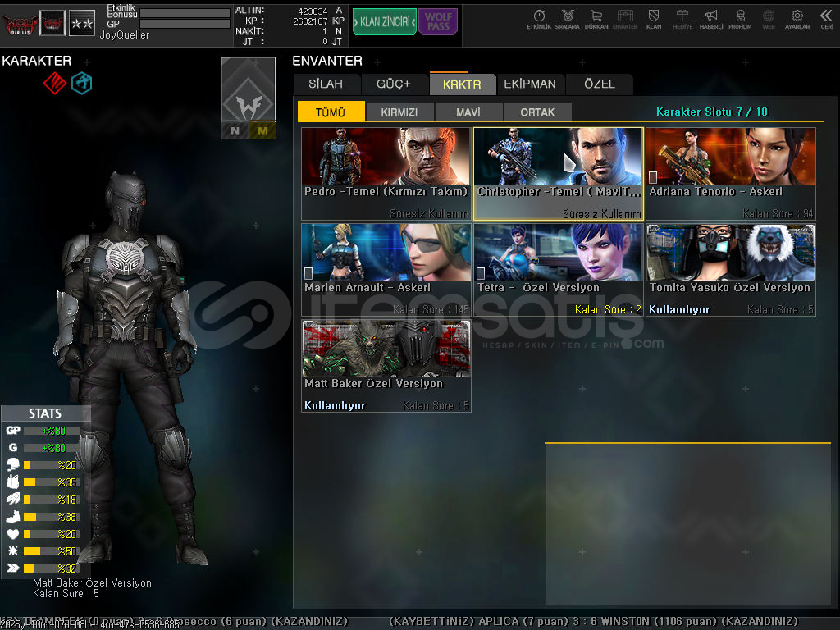840x630 pixels.
Task: Open the Sıralama ranking medal icon
Action: 567,18
